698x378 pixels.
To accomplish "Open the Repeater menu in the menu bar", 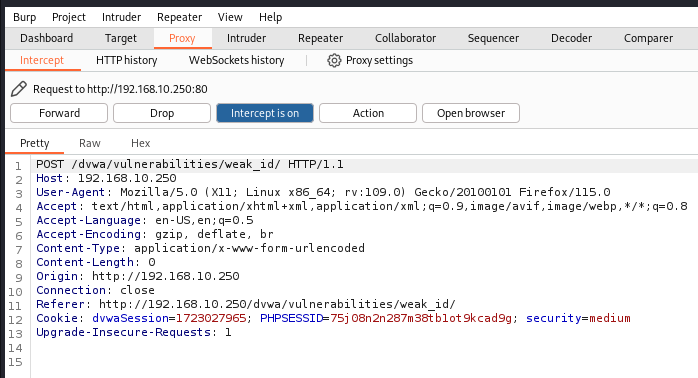I will point(179,17).
